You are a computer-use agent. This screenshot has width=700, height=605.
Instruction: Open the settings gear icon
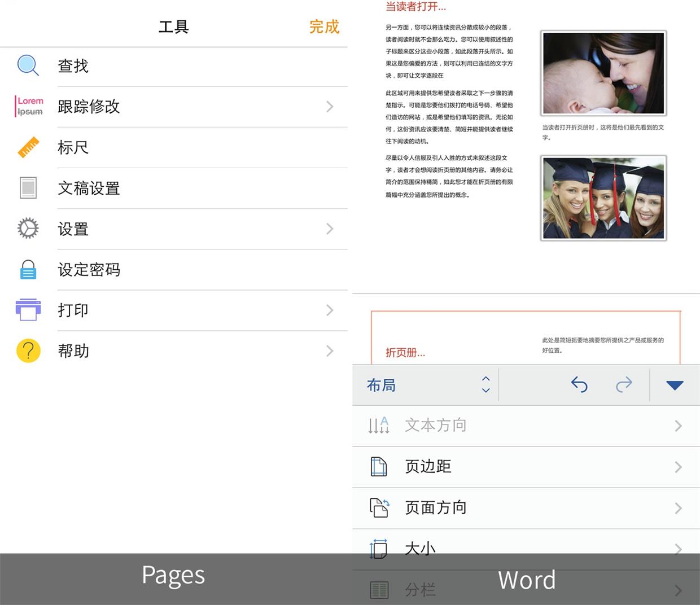[x=27, y=228]
